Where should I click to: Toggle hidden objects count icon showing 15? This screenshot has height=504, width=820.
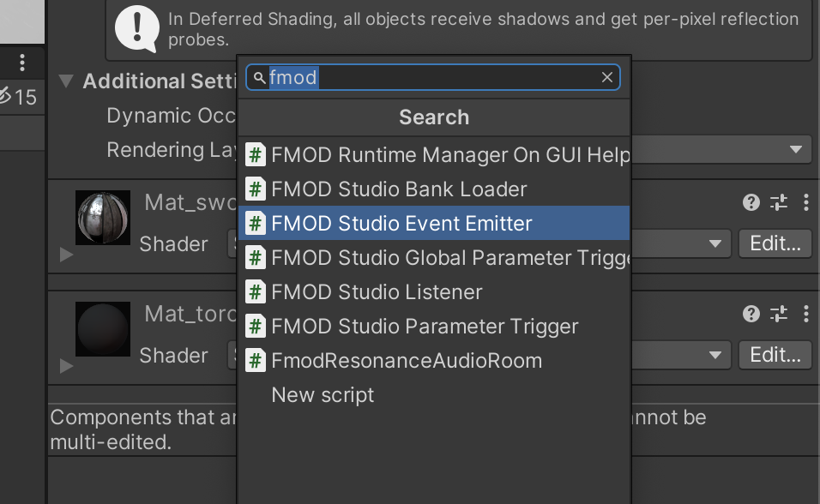pos(18,97)
